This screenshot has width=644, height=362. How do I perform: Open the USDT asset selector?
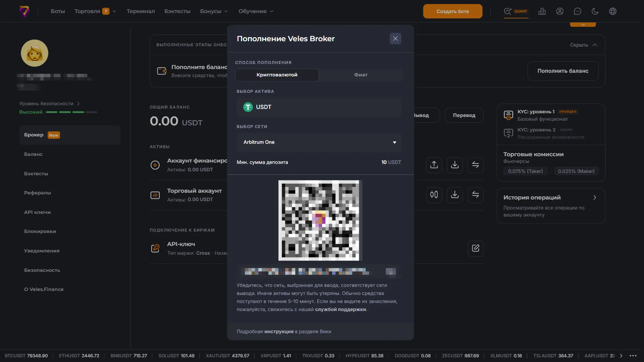pos(319,107)
